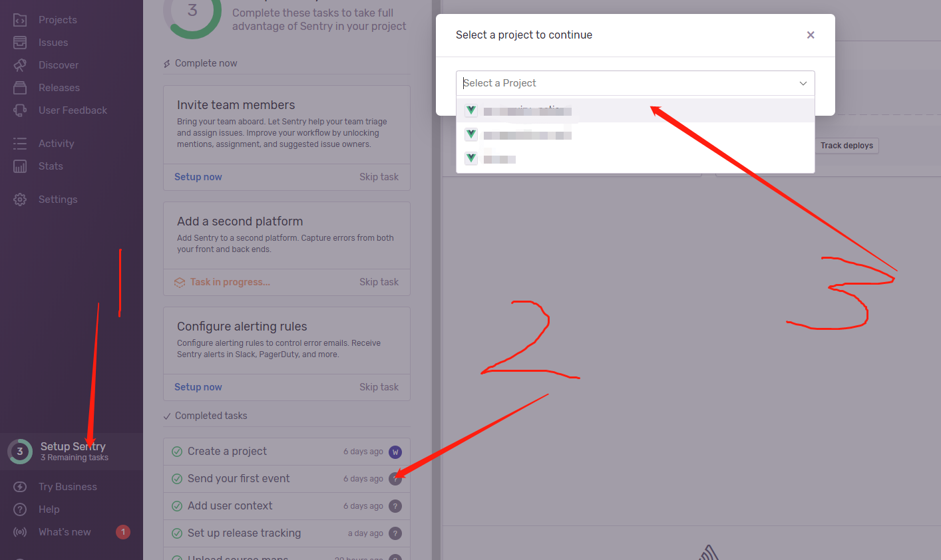Click Setup now for Configure alerting rules
The width and height of the screenshot is (941, 560).
(x=198, y=387)
